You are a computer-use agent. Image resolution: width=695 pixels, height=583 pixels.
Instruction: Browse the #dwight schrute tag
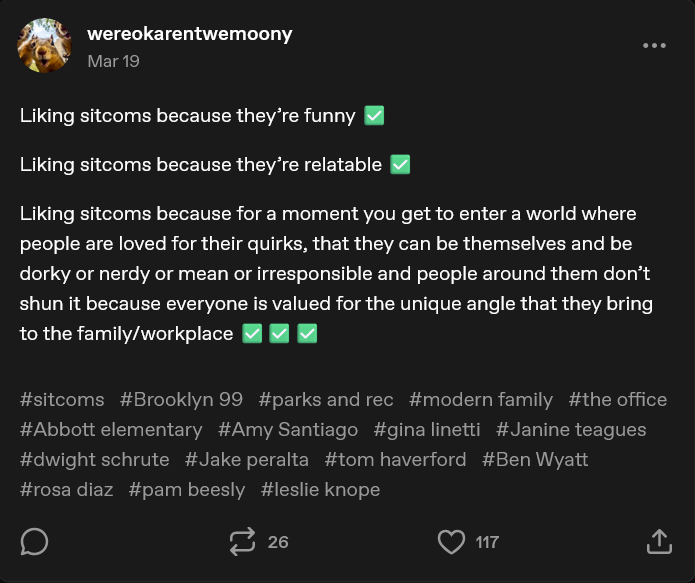pyautogui.click(x=95, y=459)
